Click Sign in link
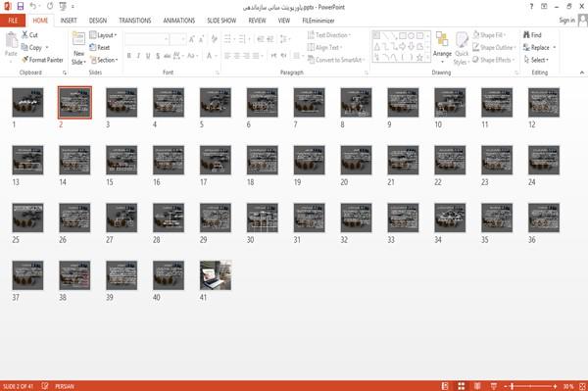The height and width of the screenshot is (391, 588). click(566, 20)
